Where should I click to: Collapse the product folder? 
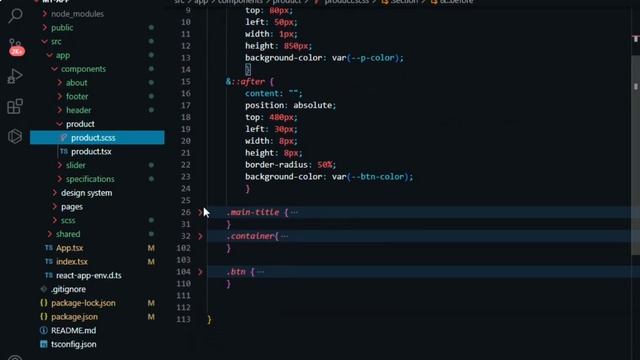[60, 124]
